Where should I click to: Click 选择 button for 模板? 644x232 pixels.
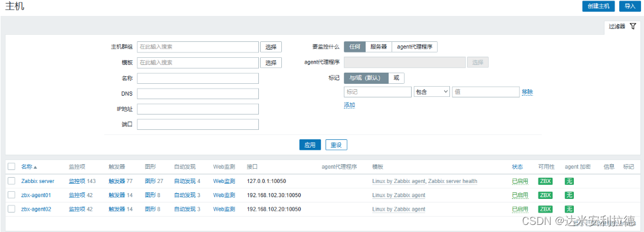click(x=271, y=63)
